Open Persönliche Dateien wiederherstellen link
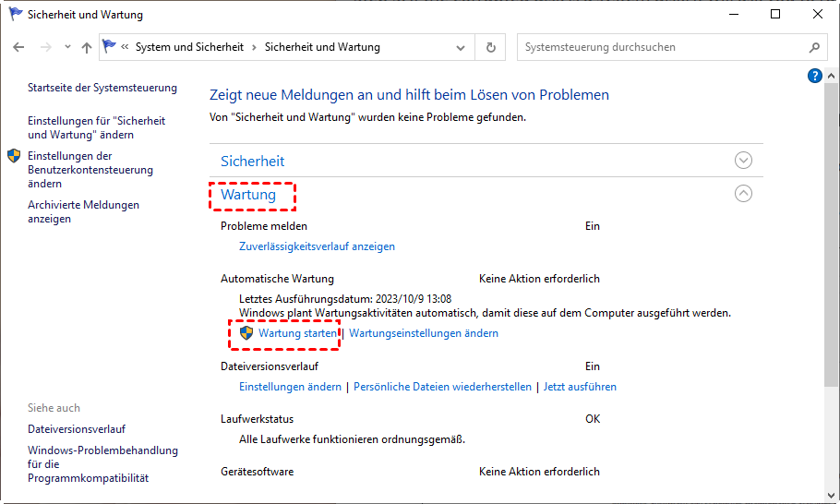 pos(442,387)
